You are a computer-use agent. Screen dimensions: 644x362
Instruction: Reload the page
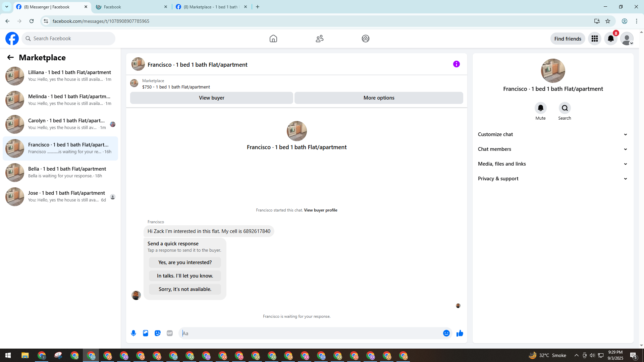click(32, 21)
